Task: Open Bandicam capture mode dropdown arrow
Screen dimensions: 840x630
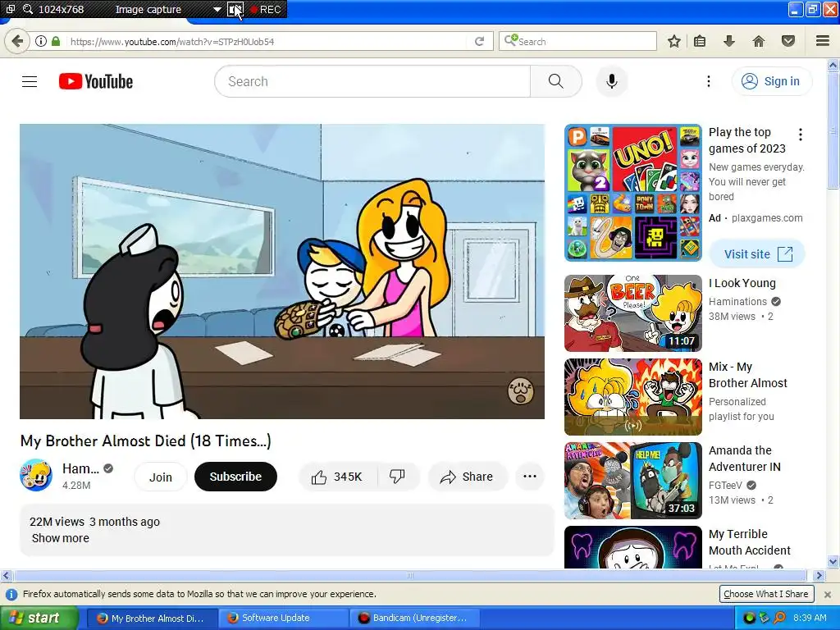Action: (x=217, y=10)
